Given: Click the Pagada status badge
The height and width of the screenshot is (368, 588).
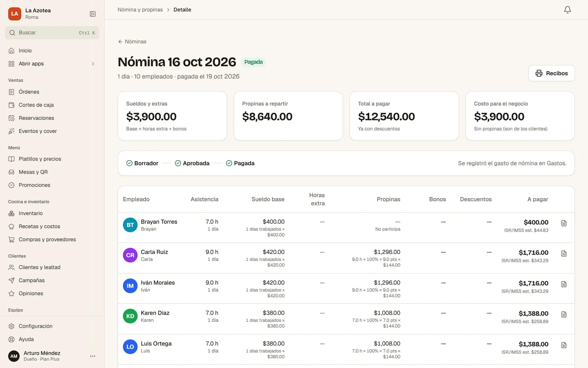Looking at the screenshot, I should tap(253, 62).
